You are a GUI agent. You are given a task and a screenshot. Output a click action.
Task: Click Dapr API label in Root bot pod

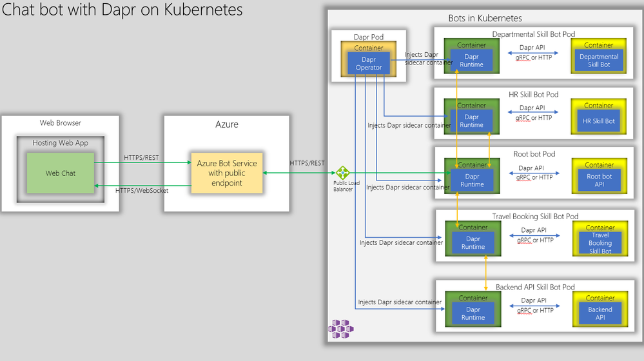(x=531, y=168)
